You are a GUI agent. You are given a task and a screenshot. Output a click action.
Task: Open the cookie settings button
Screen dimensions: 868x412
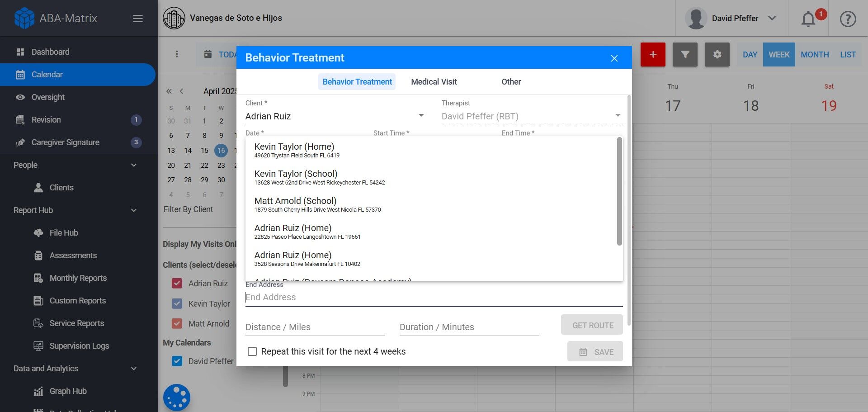click(x=177, y=398)
